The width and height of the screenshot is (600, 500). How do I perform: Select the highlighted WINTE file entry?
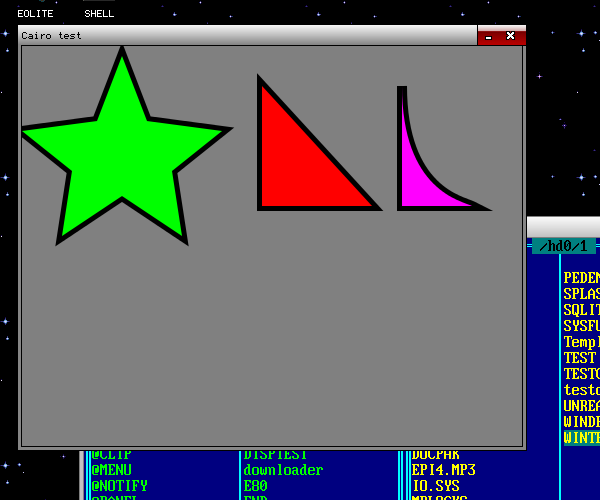581,438
